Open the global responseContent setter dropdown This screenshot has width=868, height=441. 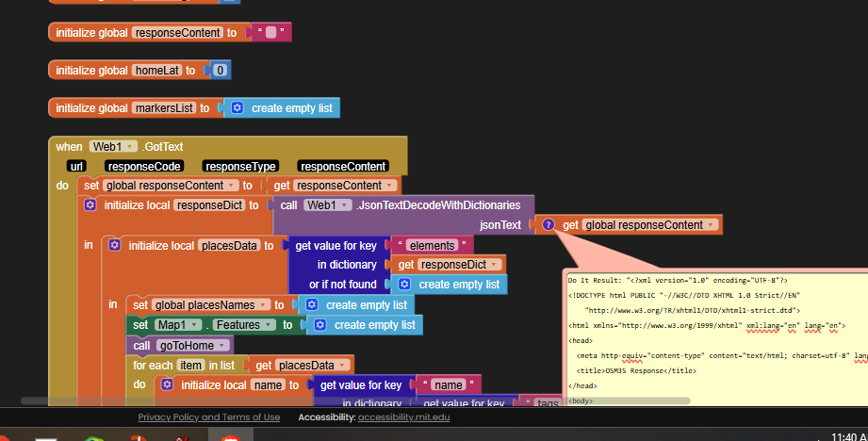[x=233, y=186]
